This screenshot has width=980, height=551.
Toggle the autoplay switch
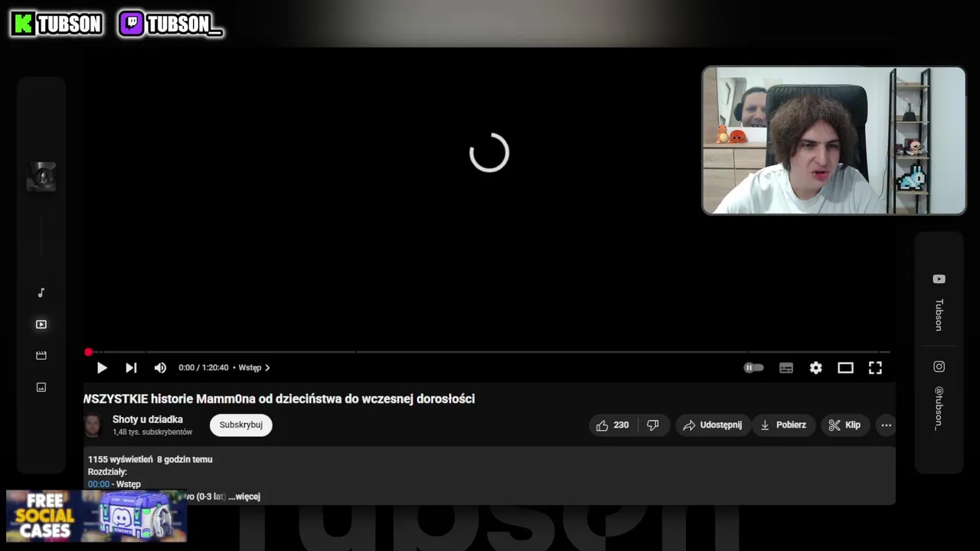pos(754,368)
